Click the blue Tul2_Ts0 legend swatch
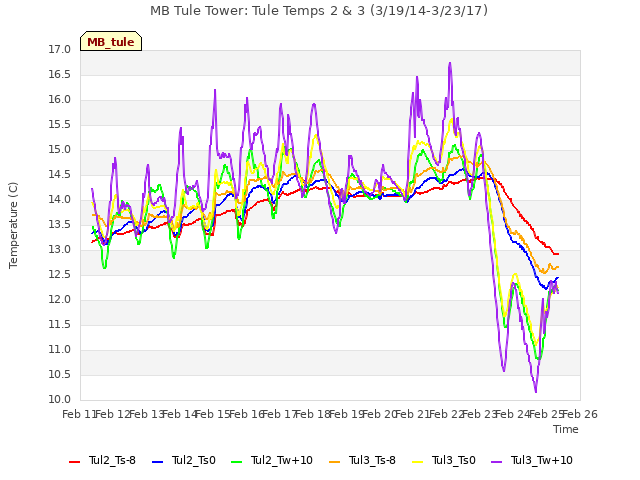This screenshot has width=640, height=480. click(158, 462)
